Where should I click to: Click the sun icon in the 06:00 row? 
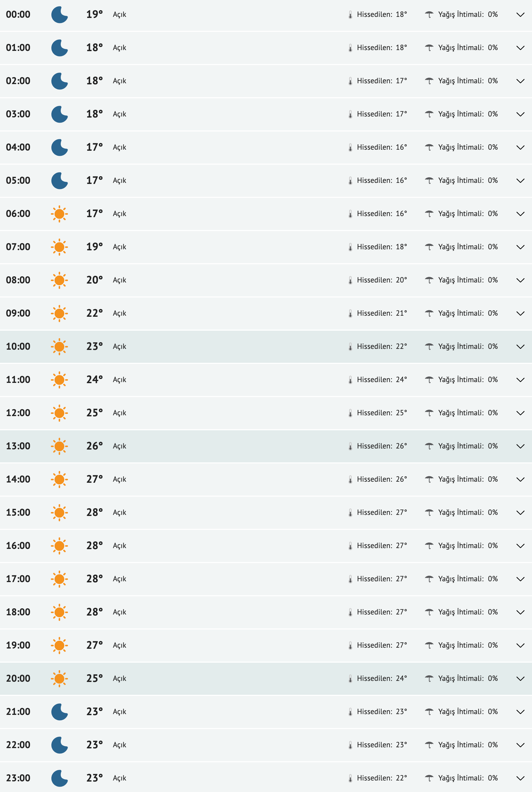[x=59, y=214]
